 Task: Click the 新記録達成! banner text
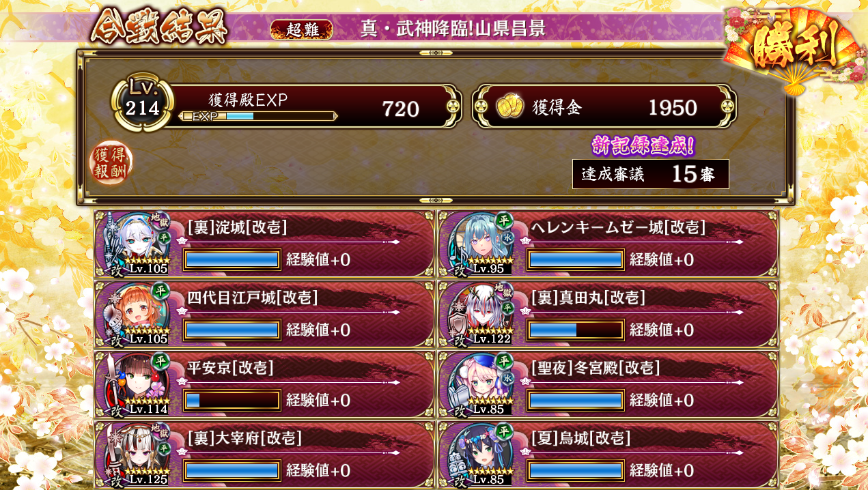click(x=643, y=145)
